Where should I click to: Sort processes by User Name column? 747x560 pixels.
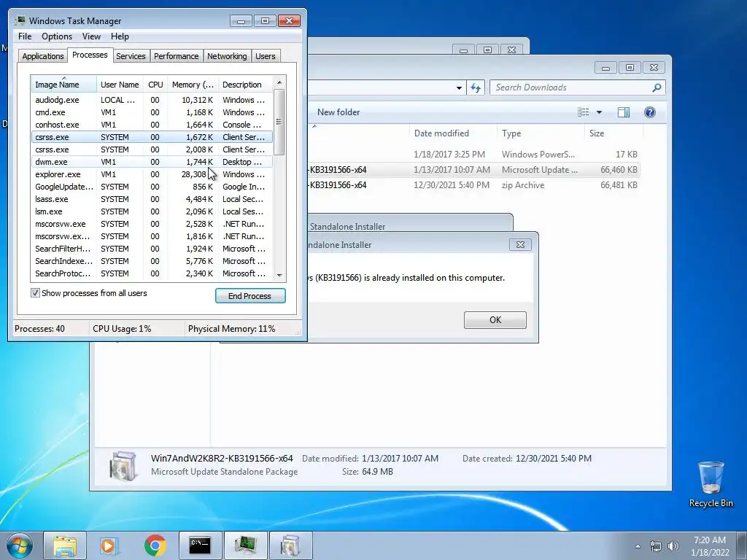coord(120,85)
